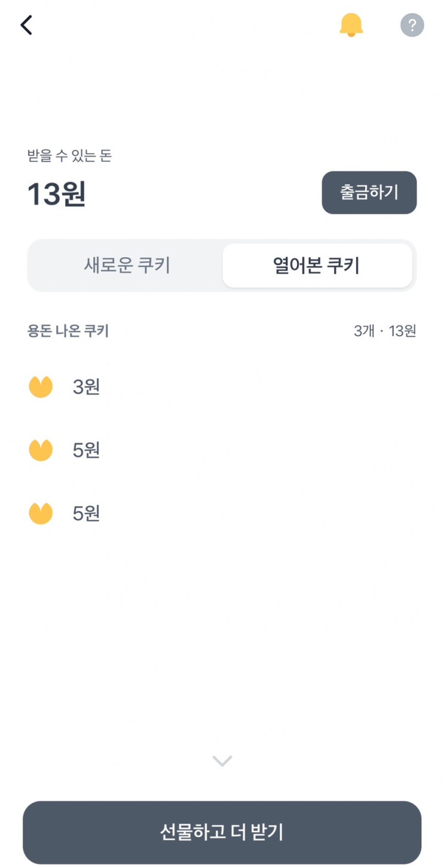This screenshot has width=444, height=868.
Task: Tap the 용돈 나온 쿠키 section heading
Action: (x=68, y=331)
